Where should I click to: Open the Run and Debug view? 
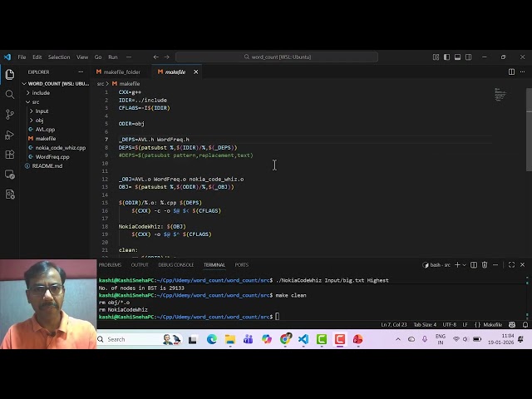(10, 134)
